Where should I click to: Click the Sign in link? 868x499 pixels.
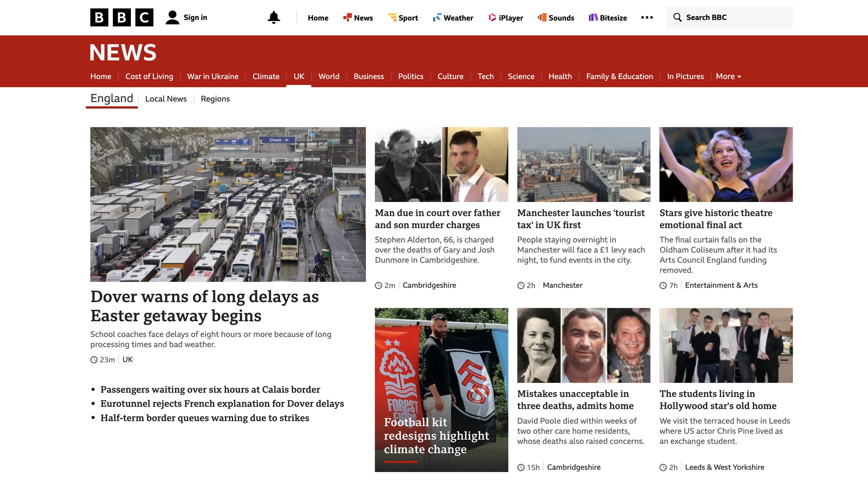[x=195, y=17]
